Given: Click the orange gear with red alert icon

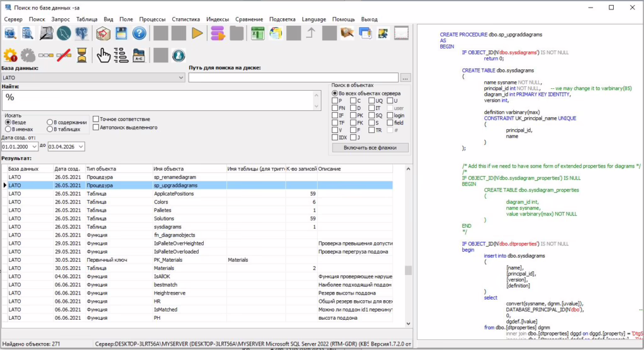Looking at the screenshot, I should tap(10, 55).
